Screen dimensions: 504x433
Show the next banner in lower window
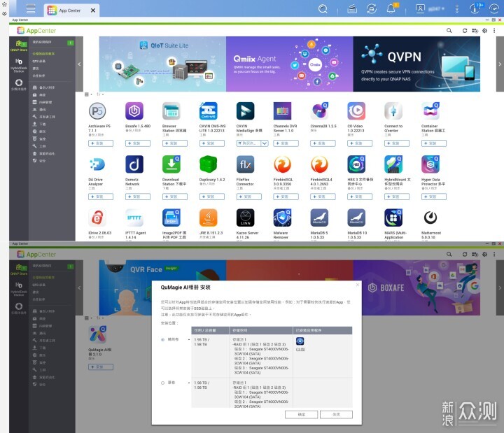(x=500, y=288)
